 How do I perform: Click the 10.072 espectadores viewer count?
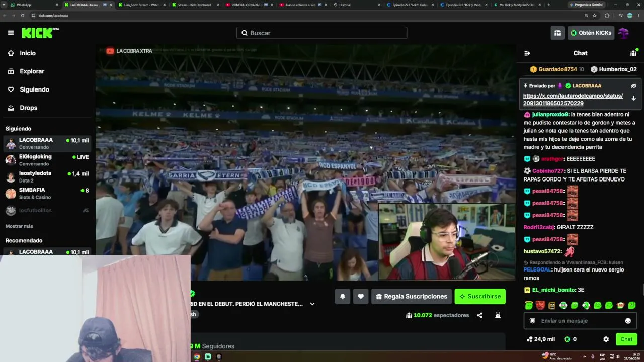(x=437, y=315)
